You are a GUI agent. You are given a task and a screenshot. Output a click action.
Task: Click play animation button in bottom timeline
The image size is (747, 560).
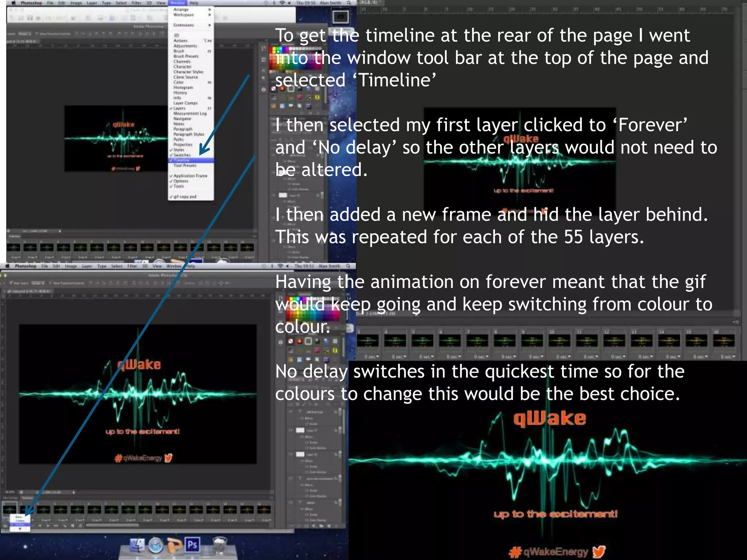[48, 526]
